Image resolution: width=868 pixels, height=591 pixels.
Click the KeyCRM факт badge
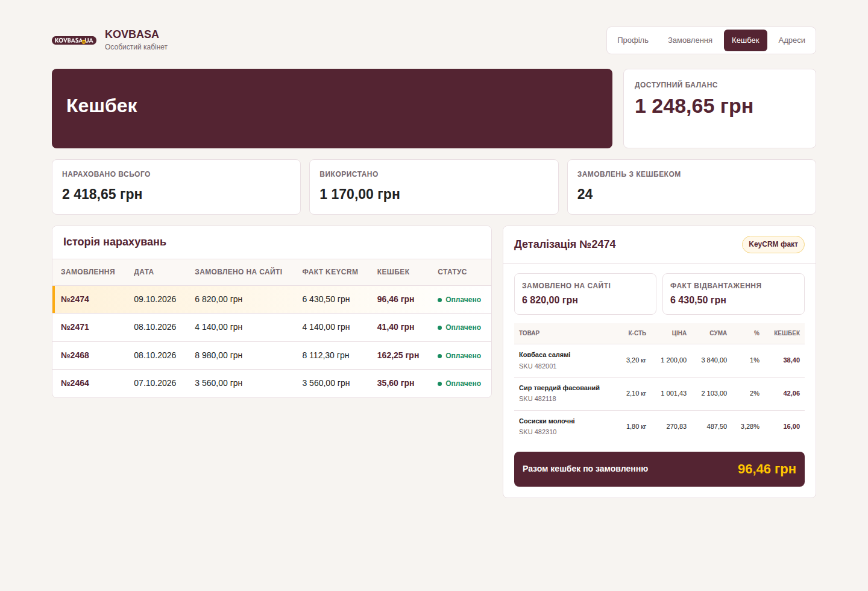click(x=773, y=244)
